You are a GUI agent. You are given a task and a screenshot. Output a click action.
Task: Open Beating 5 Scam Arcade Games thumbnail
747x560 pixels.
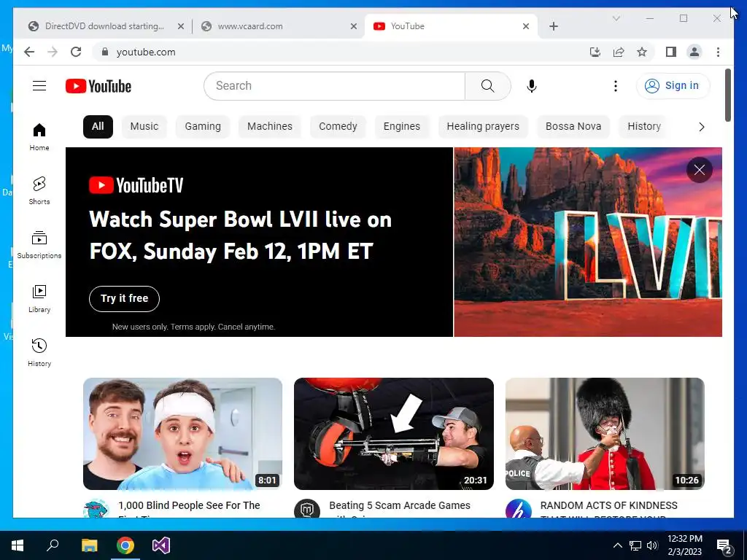(x=393, y=434)
